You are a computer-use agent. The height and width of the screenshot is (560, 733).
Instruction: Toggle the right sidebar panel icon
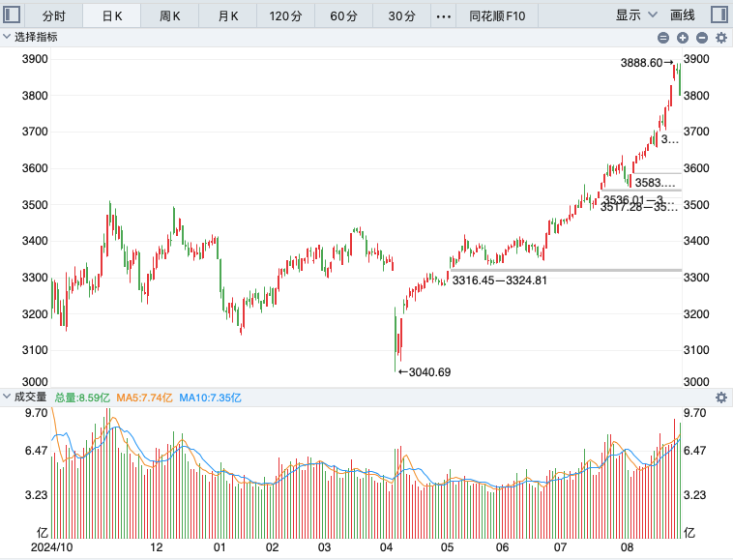coord(718,15)
